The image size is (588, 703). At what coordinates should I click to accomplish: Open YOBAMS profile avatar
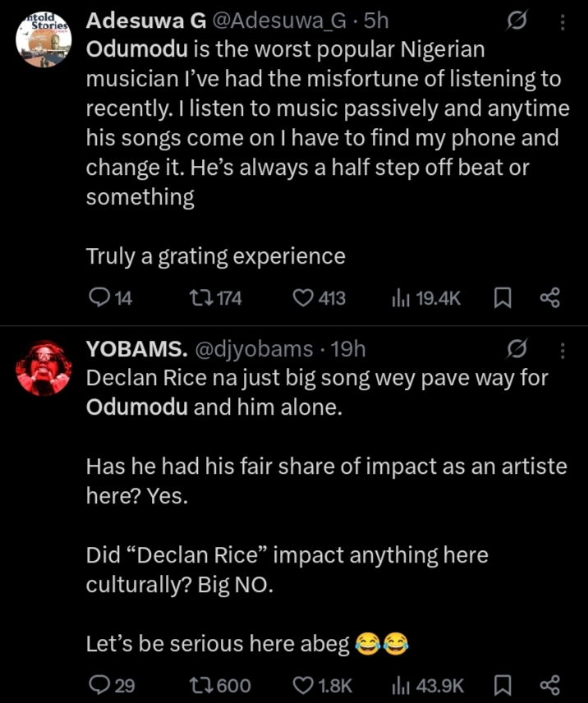(44, 370)
